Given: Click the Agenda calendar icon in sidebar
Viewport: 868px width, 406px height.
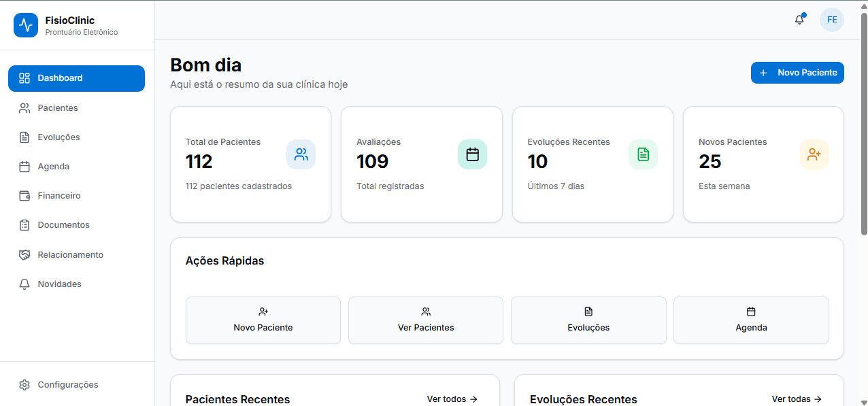Looking at the screenshot, I should 24,167.
